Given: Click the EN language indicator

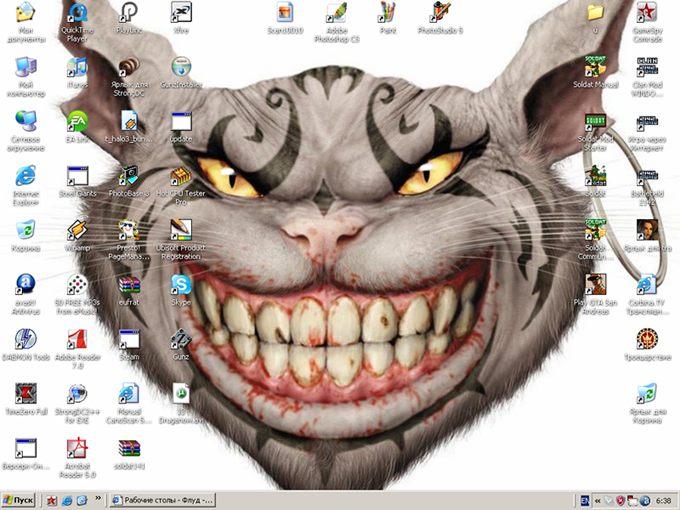Looking at the screenshot, I should click(584, 501).
